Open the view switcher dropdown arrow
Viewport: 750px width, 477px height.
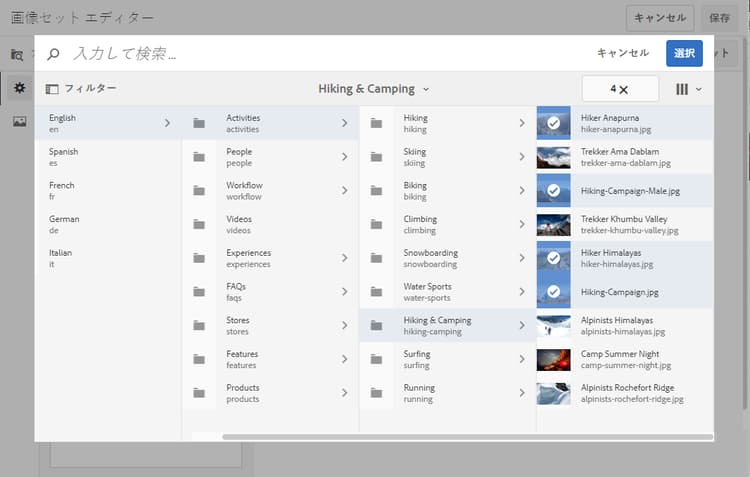pyautogui.click(x=698, y=89)
